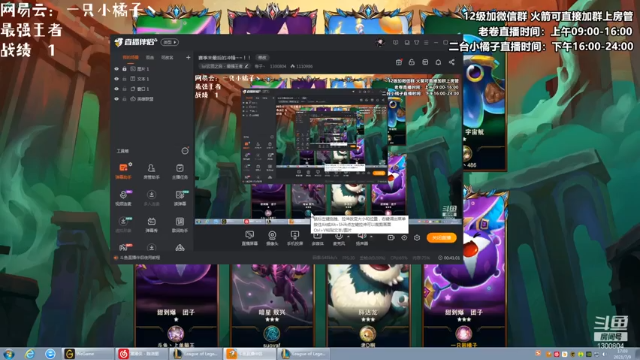Open the 主播任务 streamer tasks tool
Image resolution: width=640 pixels, height=360 pixels.
(x=180, y=171)
